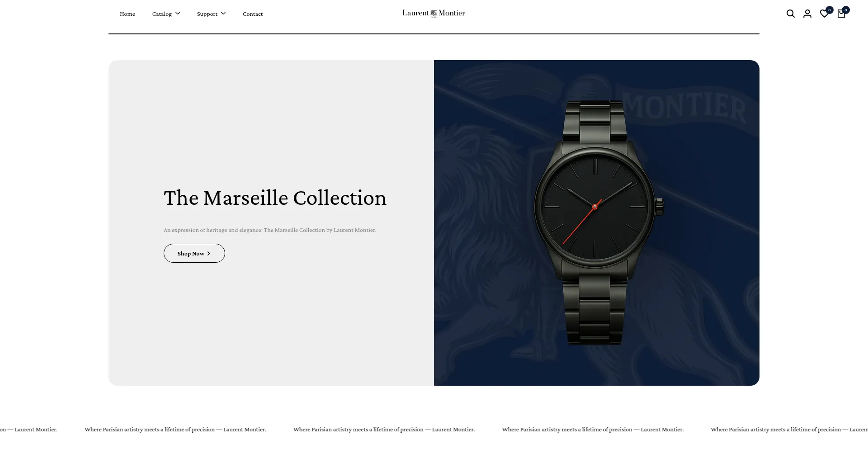Click the cart count badge
The height and width of the screenshot is (449, 868).
pyautogui.click(x=846, y=10)
